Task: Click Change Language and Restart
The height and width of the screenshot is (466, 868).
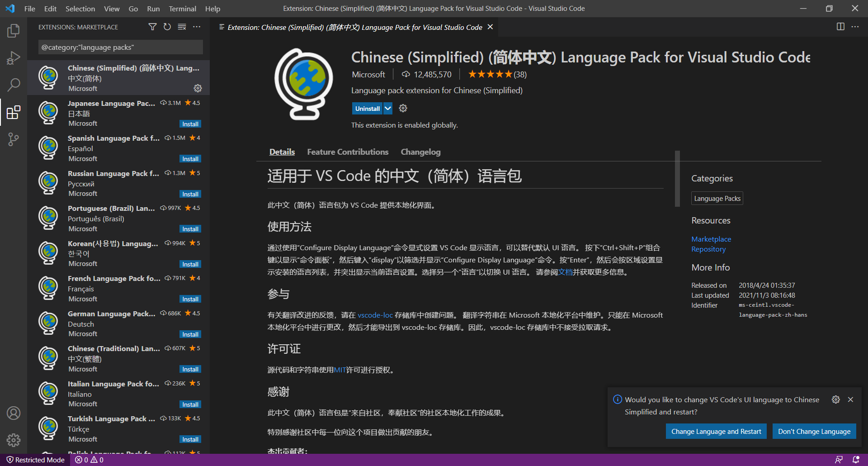Action: pos(716,431)
